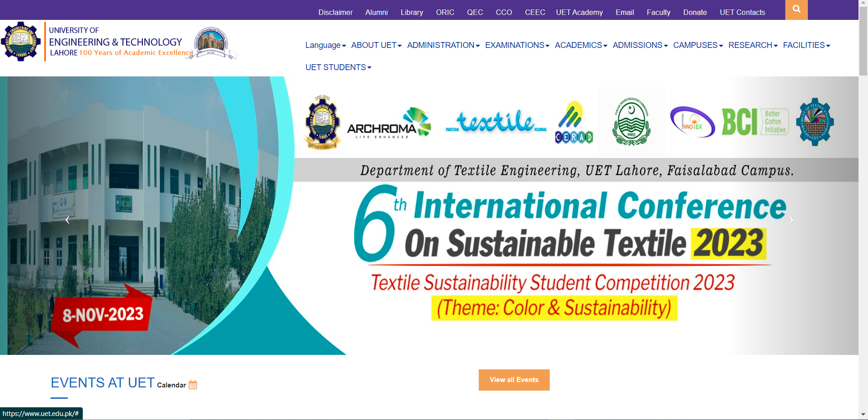Click the page vertical scrollbar thumb
Screen dimensions: 868x420
[x=863, y=41]
